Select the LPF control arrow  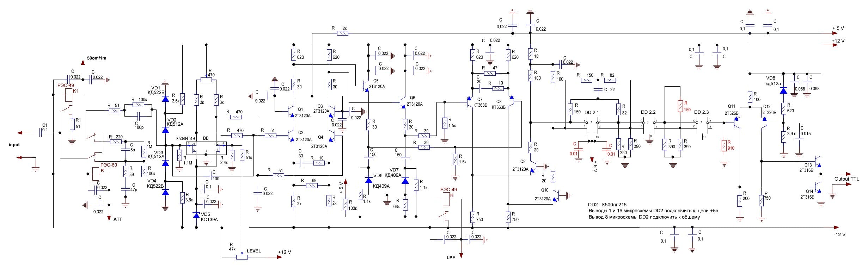[x=460, y=255]
